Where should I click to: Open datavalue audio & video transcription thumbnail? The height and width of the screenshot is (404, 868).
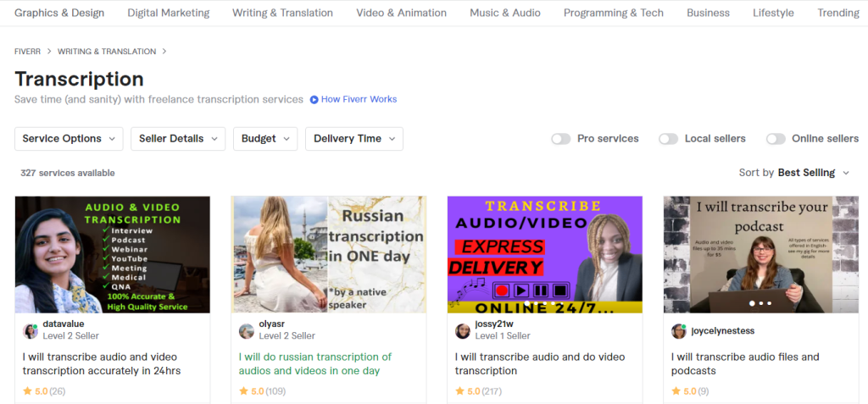click(113, 255)
